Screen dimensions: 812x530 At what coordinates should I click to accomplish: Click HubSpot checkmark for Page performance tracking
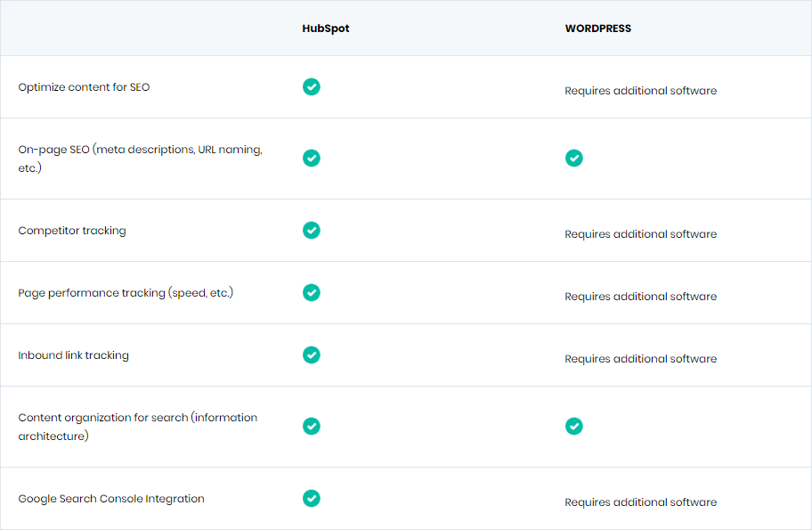click(312, 293)
